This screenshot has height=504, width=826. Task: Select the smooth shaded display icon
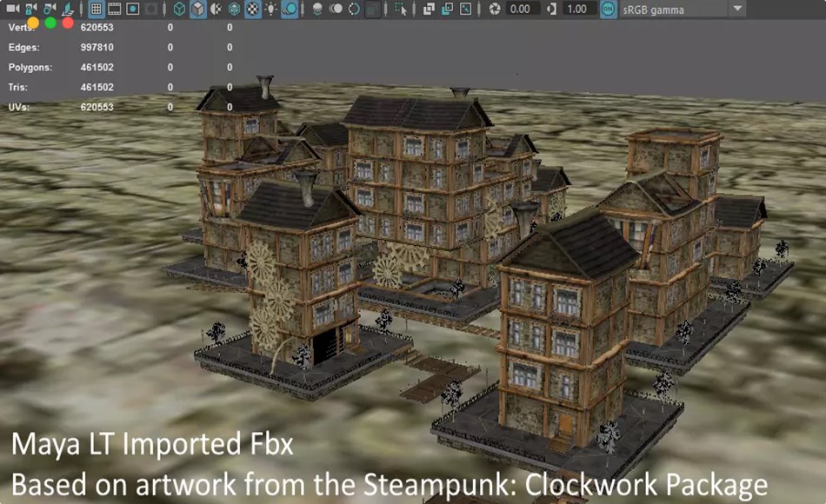coord(198,8)
